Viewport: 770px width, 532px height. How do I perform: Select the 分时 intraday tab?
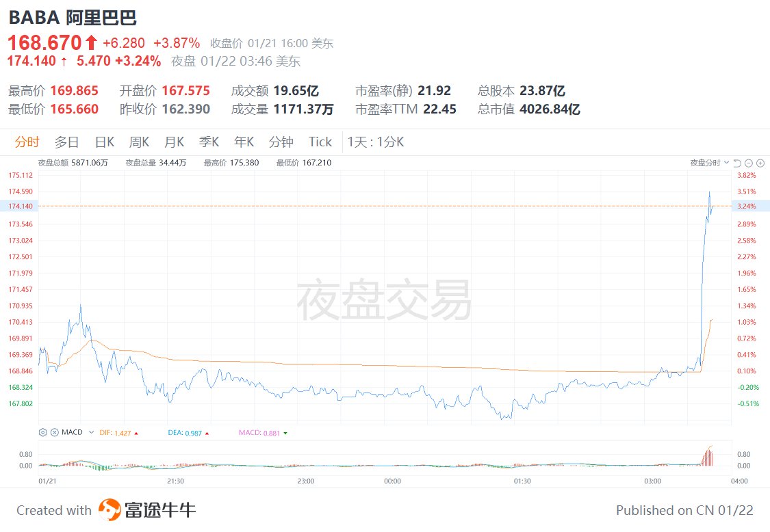pyautogui.click(x=27, y=142)
